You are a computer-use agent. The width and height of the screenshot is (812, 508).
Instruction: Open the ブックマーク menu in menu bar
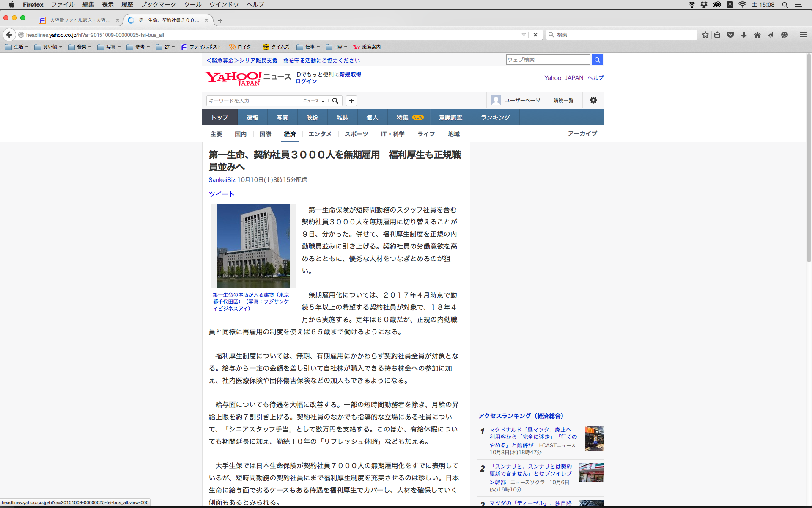click(x=158, y=5)
